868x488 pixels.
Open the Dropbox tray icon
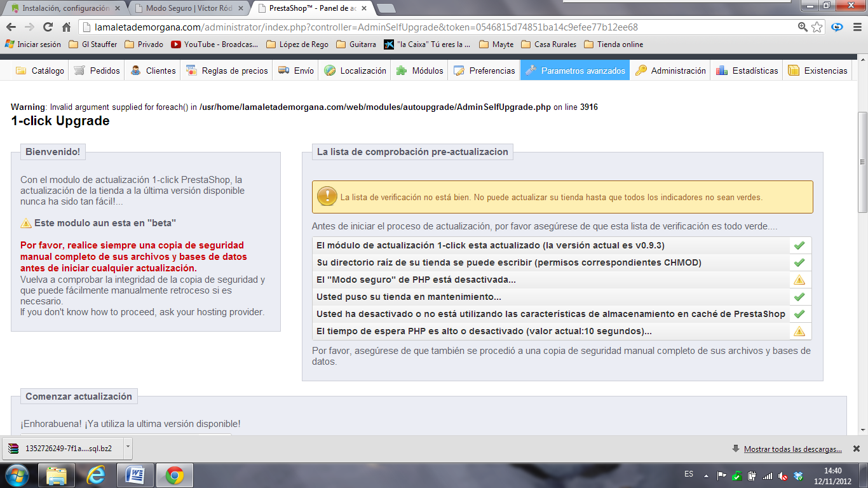tap(799, 475)
